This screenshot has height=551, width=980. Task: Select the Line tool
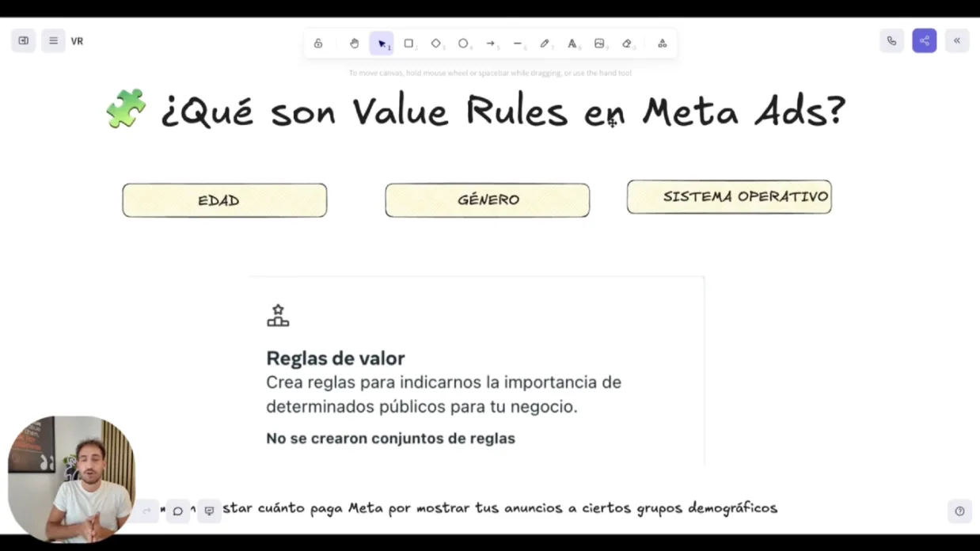(518, 44)
